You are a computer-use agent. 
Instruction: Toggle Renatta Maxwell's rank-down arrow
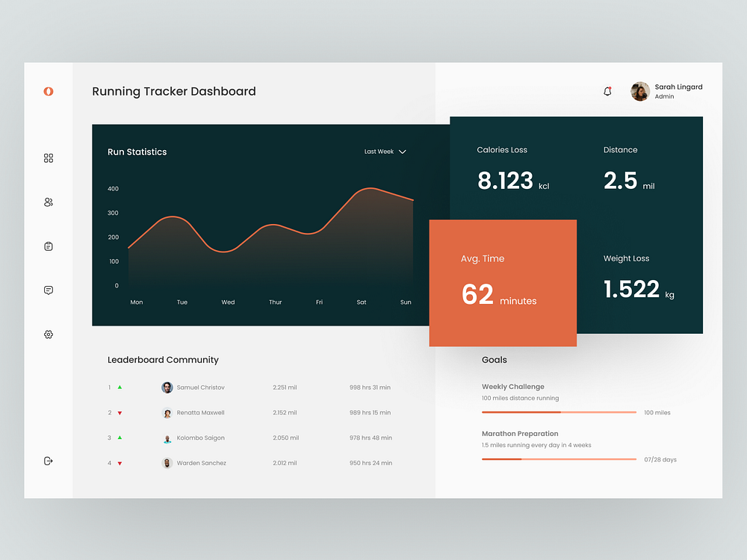tap(120, 413)
